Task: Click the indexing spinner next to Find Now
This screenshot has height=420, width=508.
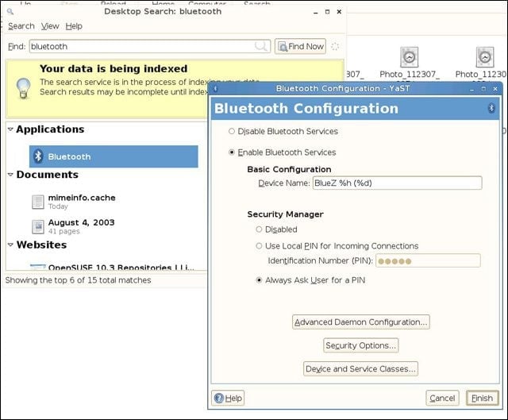Action: coord(335,46)
